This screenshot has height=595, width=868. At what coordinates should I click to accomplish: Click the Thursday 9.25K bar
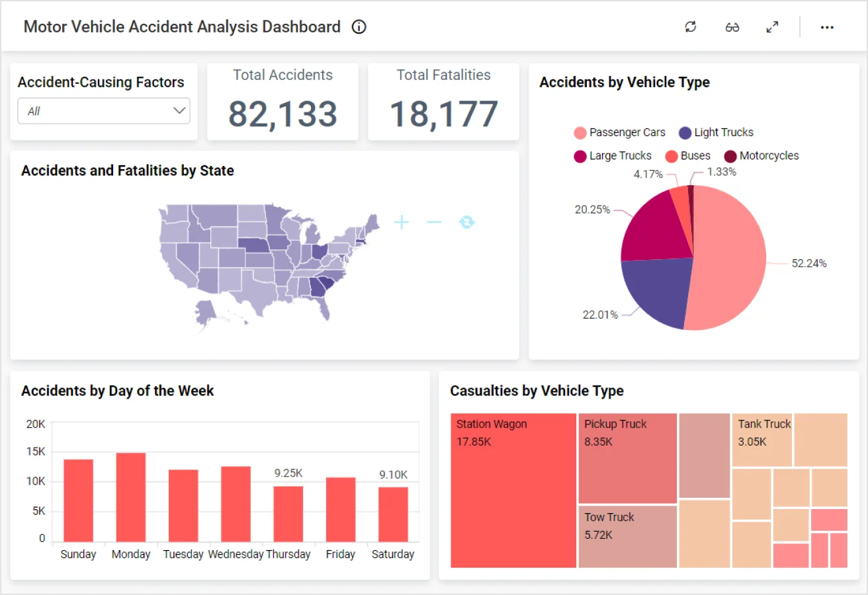pos(288,514)
